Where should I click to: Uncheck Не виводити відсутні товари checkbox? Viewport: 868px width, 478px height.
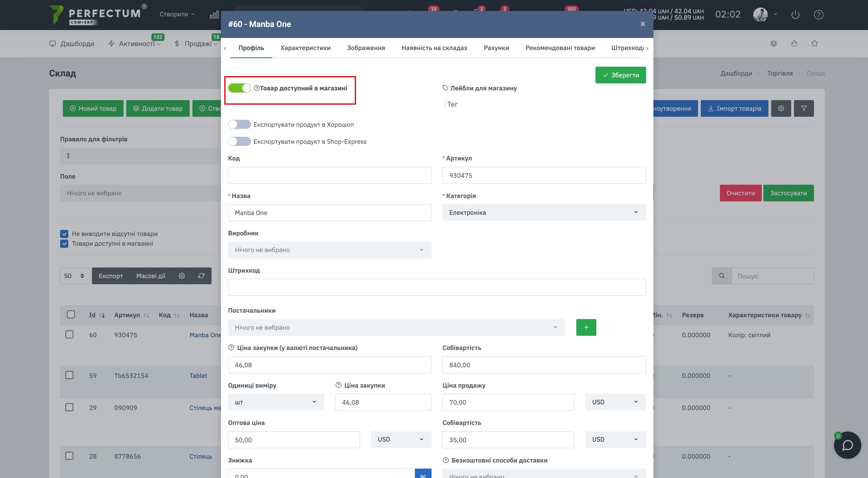64,234
